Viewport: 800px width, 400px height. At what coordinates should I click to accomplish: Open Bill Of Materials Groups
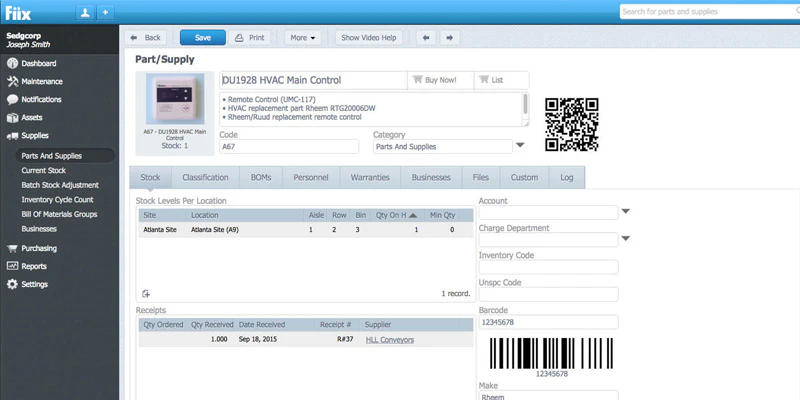59,214
